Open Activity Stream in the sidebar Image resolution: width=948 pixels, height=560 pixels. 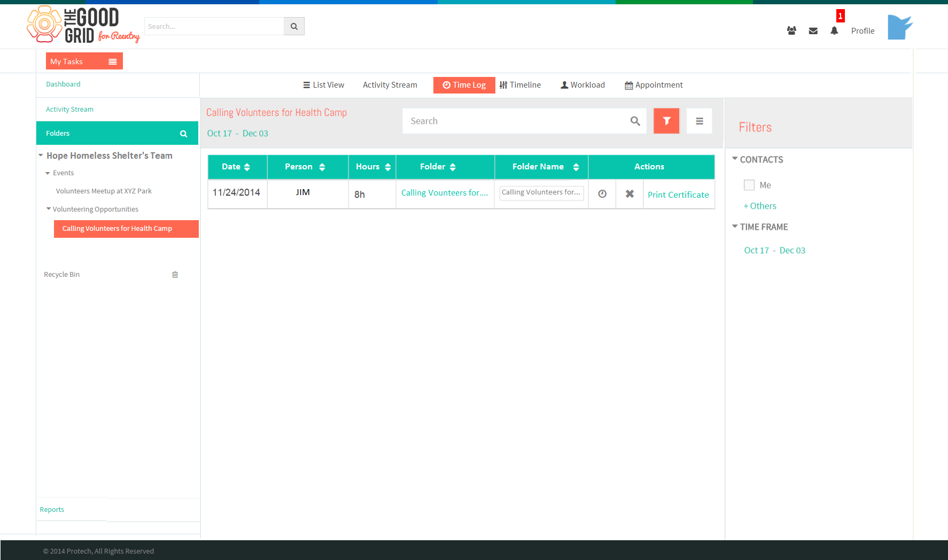click(x=69, y=110)
